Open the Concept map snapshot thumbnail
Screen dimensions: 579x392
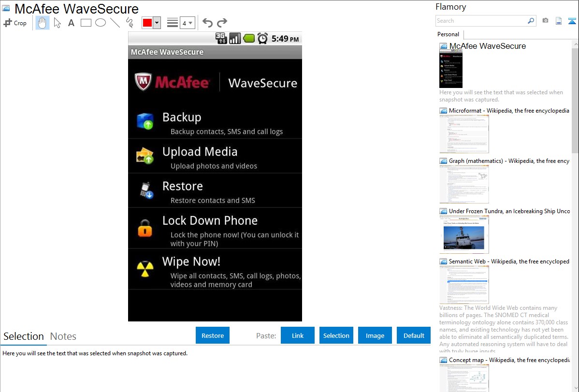tap(464, 378)
